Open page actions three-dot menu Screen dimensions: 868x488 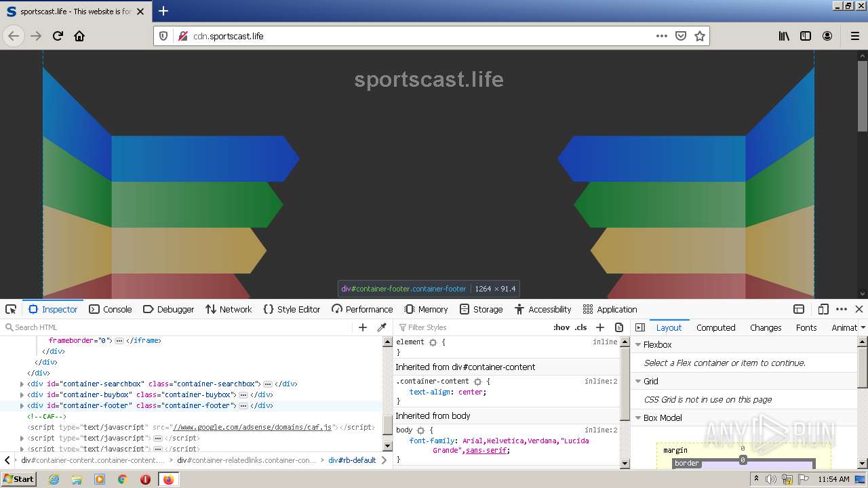click(x=662, y=36)
